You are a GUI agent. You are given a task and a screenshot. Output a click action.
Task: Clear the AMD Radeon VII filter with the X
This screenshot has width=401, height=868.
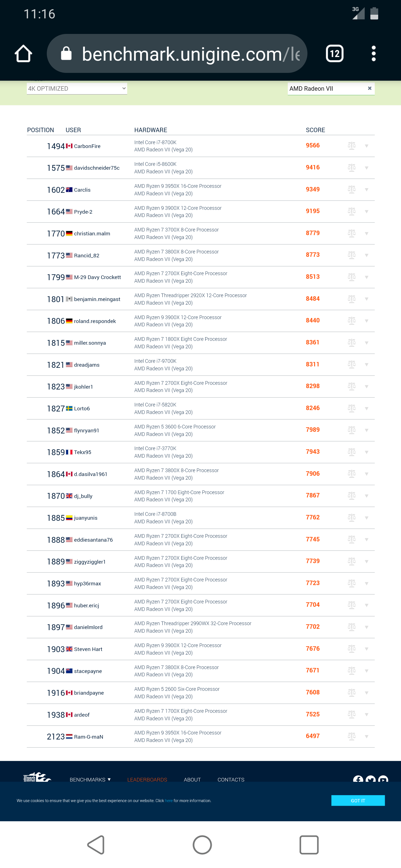pyautogui.click(x=370, y=88)
